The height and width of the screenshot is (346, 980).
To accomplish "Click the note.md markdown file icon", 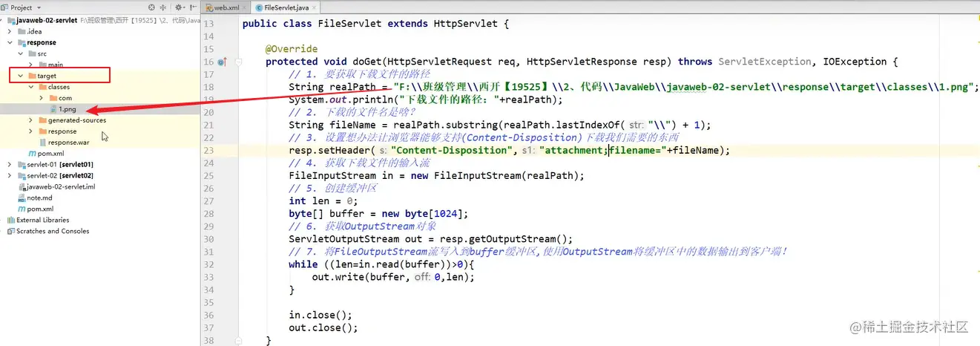I will [22, 198].
